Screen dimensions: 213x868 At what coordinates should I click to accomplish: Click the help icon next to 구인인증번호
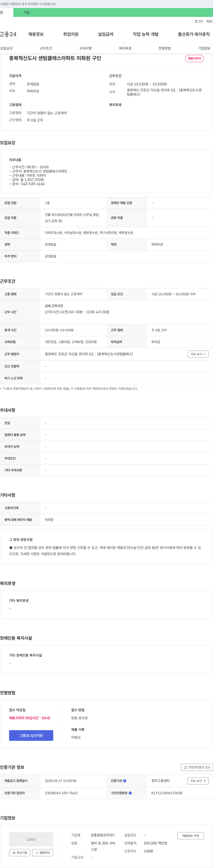(130, 793)
